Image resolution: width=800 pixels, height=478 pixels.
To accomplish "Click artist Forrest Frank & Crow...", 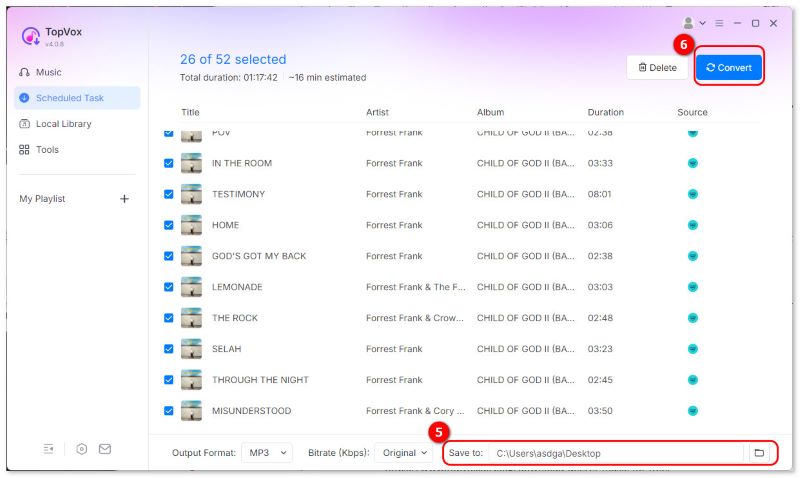I will click(x=415, y=318).
